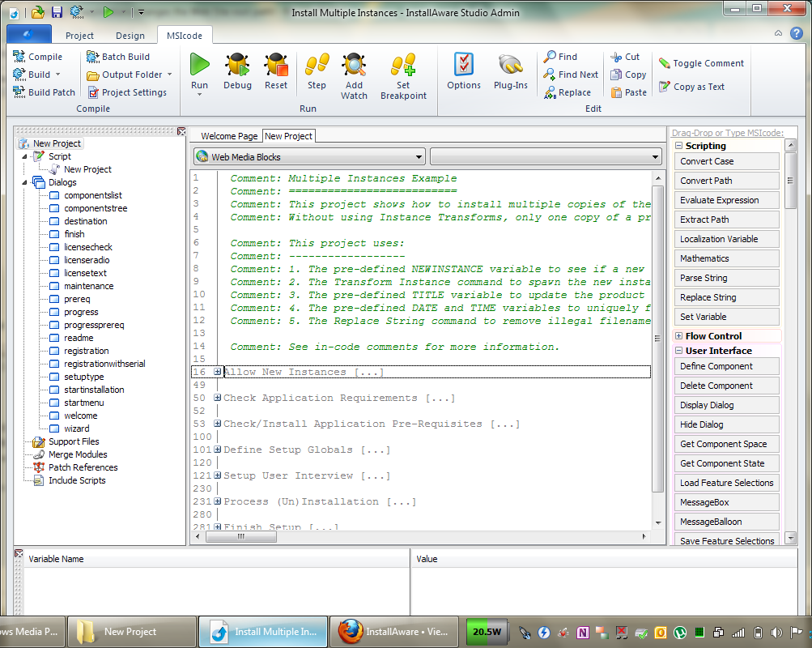The image size is (812, 648).
Task: Open the Options checklist icon
Action: tap(464, 65)
